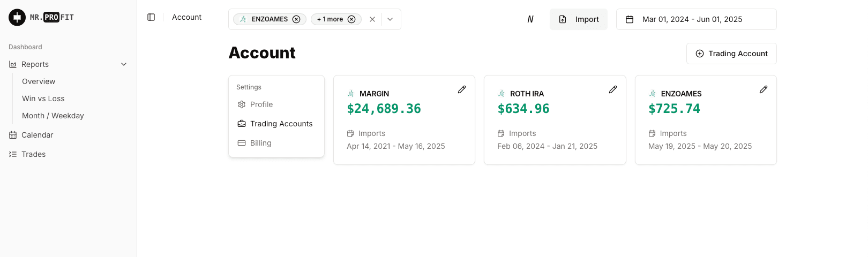The width and height of the screenshot is (868, 257).
Task: Click the ENZOAMES balance $725.74
Action: point(674,109)
